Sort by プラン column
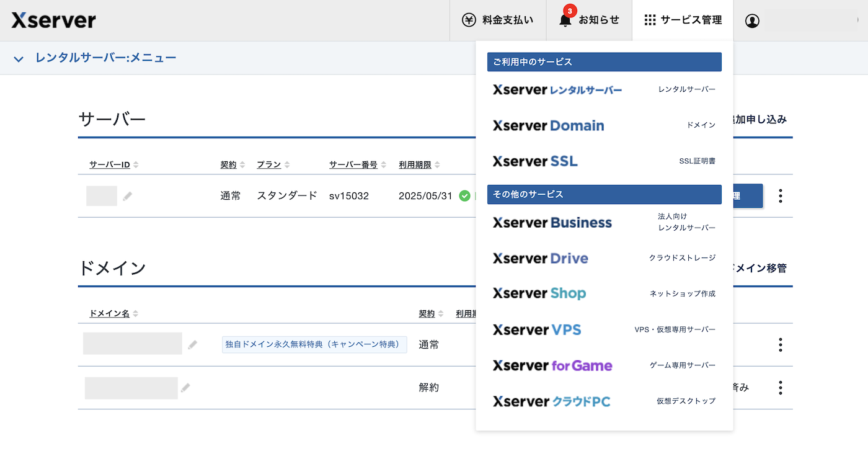Viewport: 868px width, 451px height. click(x=273, y=164)
